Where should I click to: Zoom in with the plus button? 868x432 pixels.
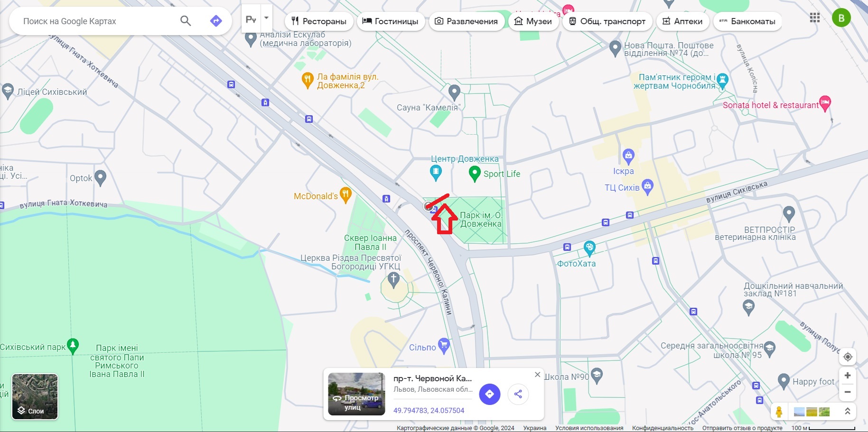point(848,376)
